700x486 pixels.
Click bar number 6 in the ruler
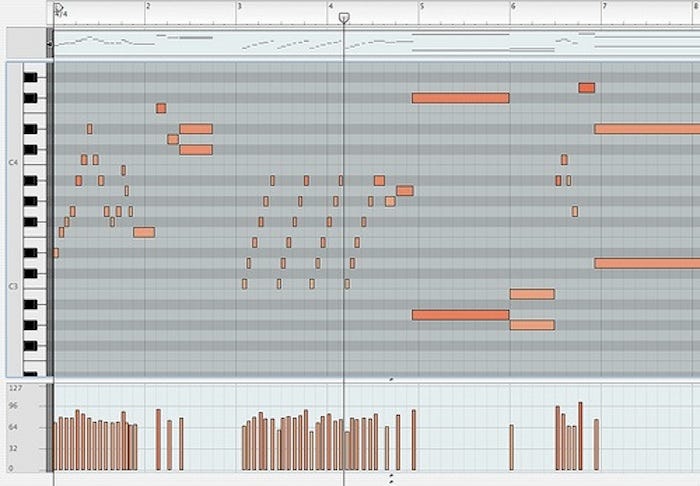[x=513, y=6]
